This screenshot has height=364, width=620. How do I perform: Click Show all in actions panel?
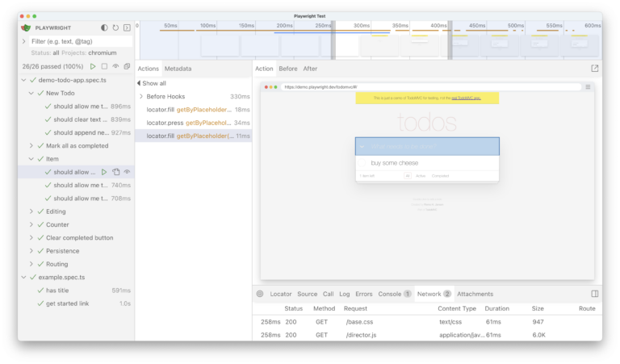pos(152,83)
